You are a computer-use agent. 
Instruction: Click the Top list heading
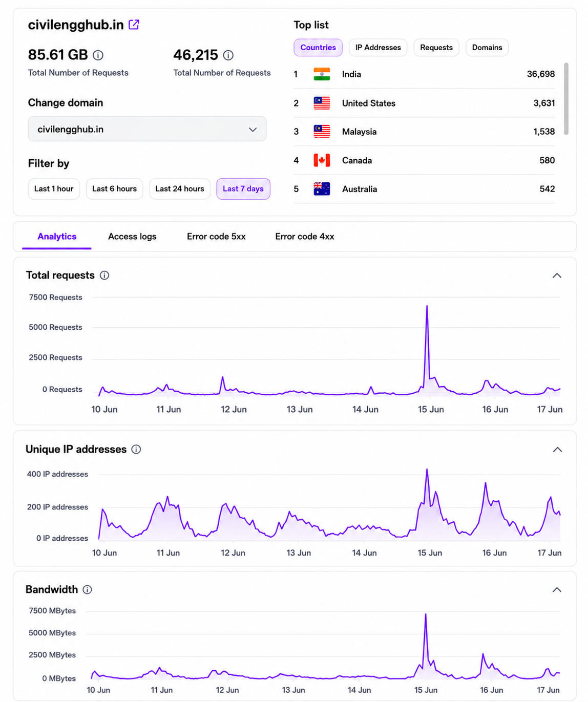click(x=311, y=25)
